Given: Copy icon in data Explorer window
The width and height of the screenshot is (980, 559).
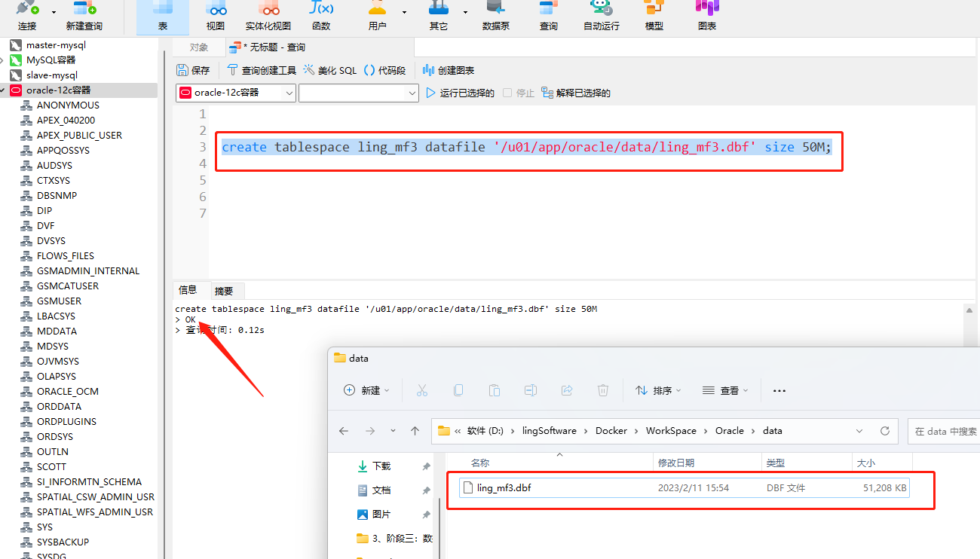Looking at the screenshot, I should (458, 390).
